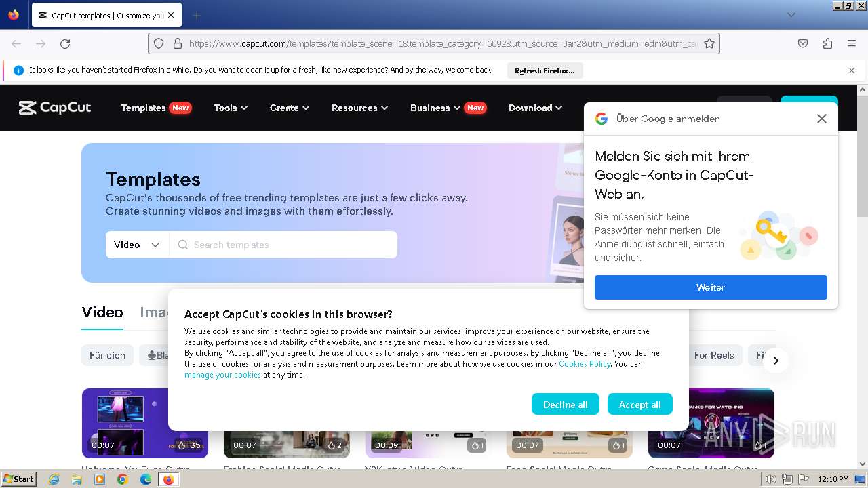Save to Pocket icon in toolbar
The image size is (868, 488).
803,43
